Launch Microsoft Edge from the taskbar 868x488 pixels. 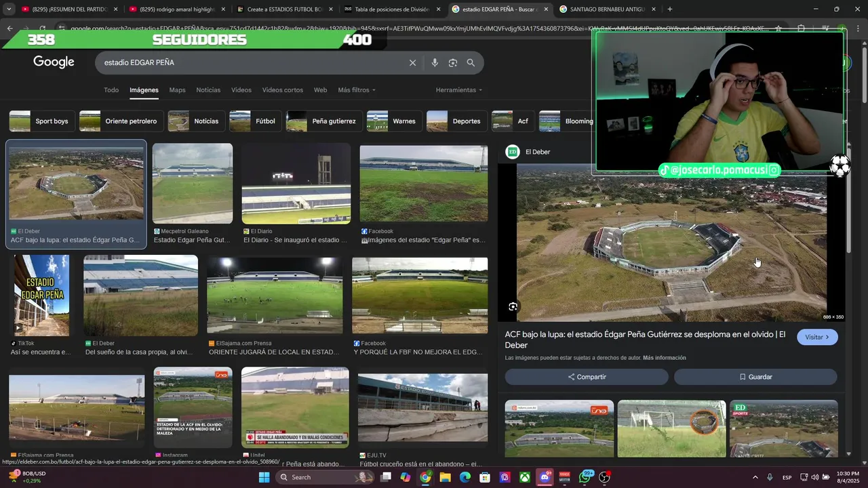[465, 477]
